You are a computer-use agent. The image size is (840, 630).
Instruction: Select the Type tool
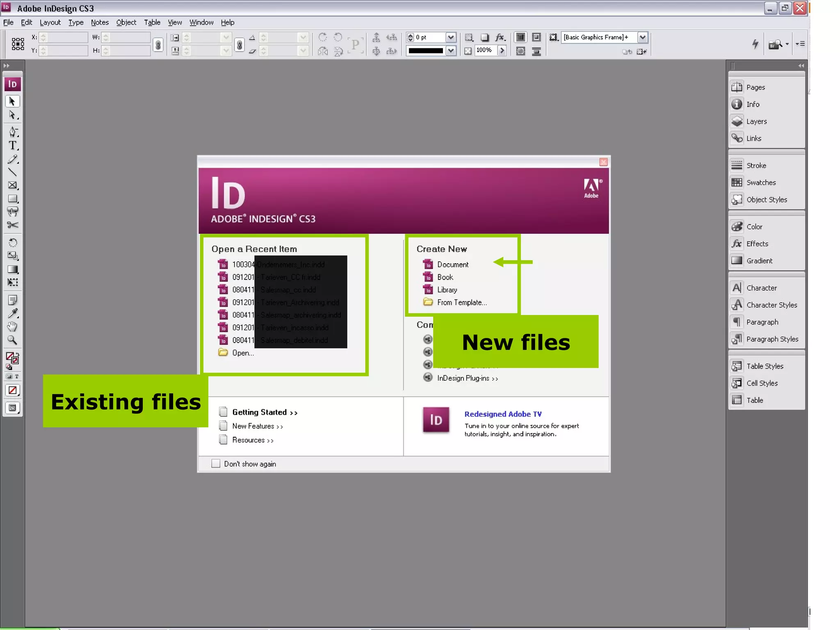click(x=12, y=145)
